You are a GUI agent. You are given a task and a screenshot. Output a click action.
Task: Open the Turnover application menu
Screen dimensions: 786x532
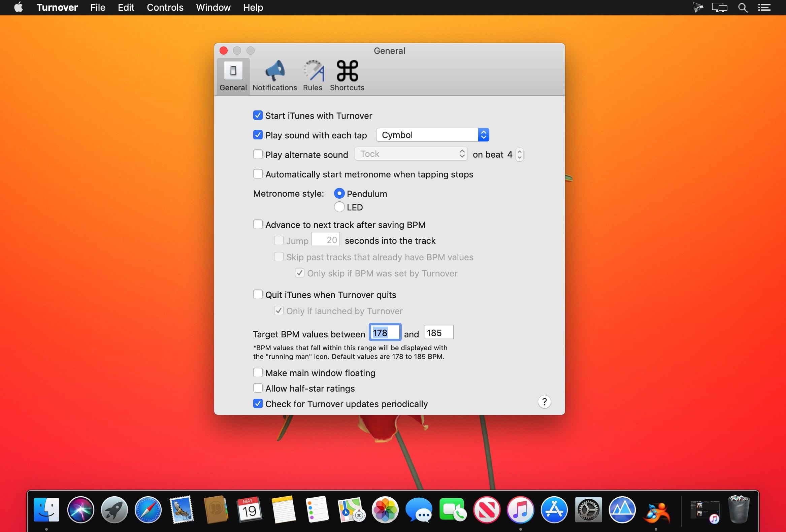point(57,7)
